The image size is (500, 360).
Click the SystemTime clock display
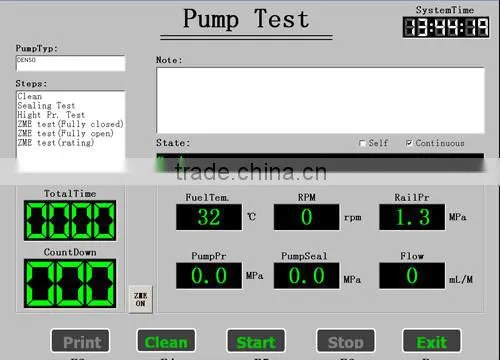446,27
